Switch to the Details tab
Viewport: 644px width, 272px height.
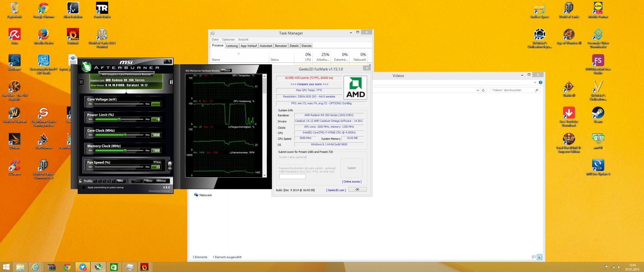294,46
